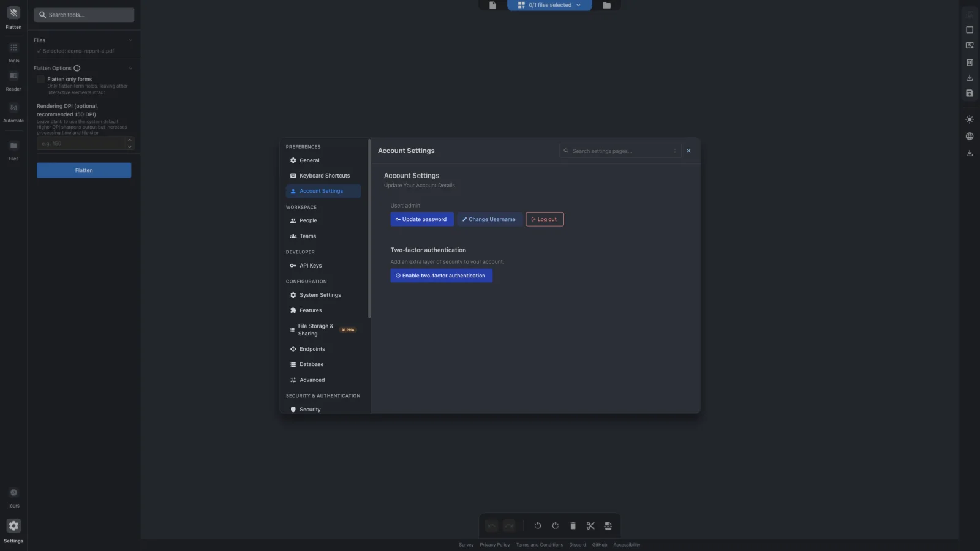The image size is (980, 551).
Task: Click the scissors split icon
Action: pyautogui.click(x=590, y=525)
